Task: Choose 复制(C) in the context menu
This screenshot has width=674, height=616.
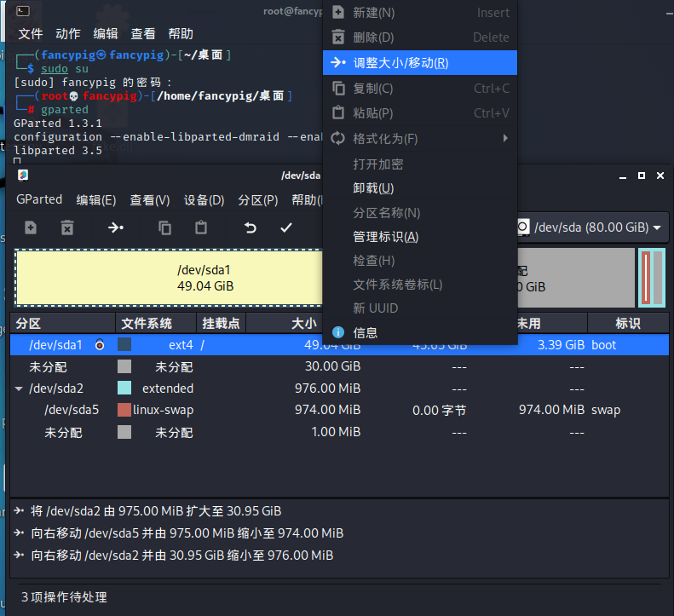Action: point(420,88)
